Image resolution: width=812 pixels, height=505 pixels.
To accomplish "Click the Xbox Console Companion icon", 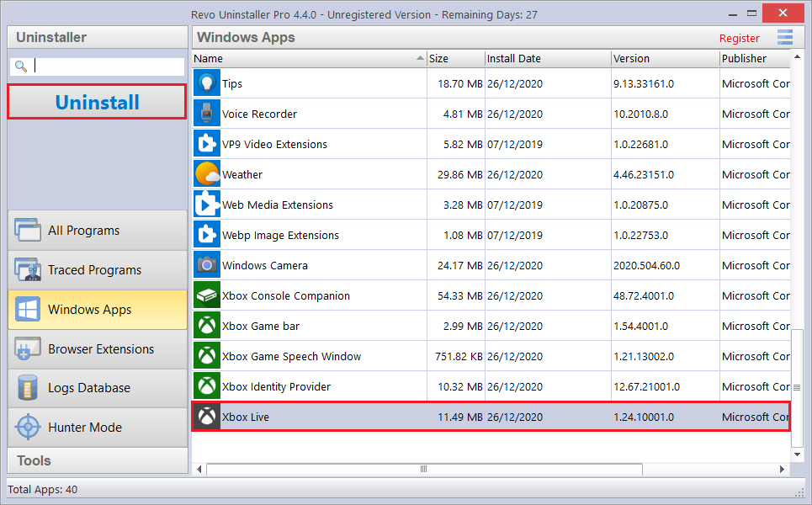I will point(207,295).
